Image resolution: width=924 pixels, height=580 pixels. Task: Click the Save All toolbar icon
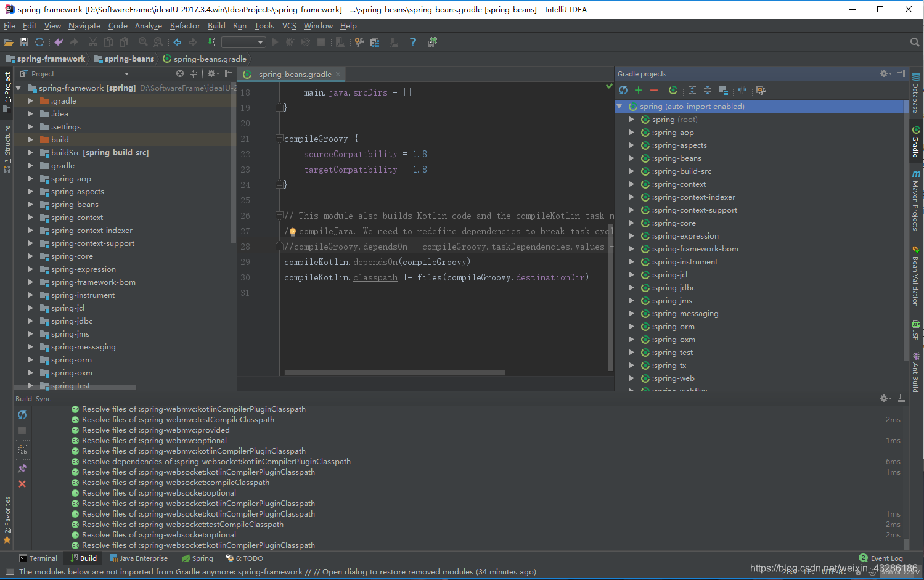coord(24,43)
